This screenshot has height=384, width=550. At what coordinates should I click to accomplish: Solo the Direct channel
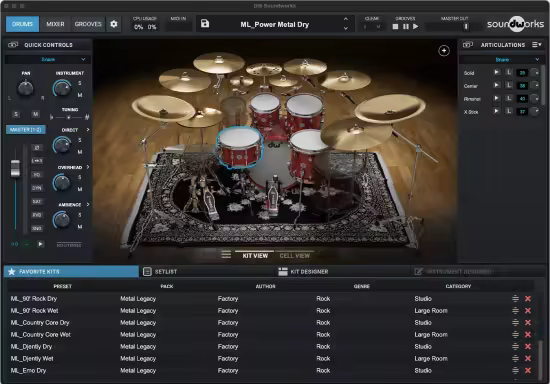(x=80, y=140)
